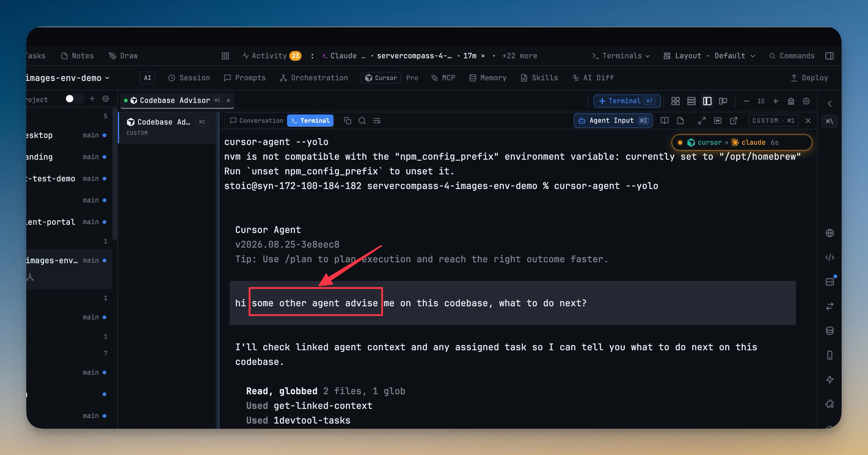Switch to Conversation view
The width and height of the screenshot is (868, 455).
click(x=257, y=121)
